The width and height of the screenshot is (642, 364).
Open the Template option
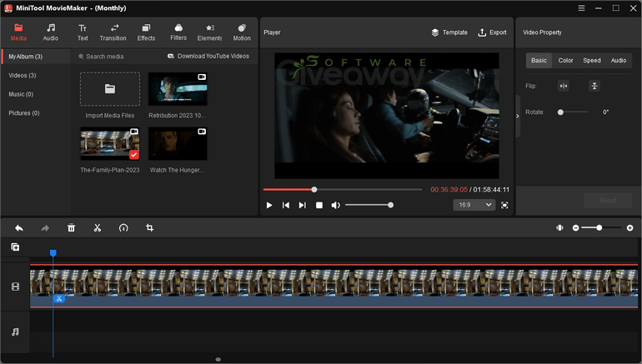(x=449, y=32)
